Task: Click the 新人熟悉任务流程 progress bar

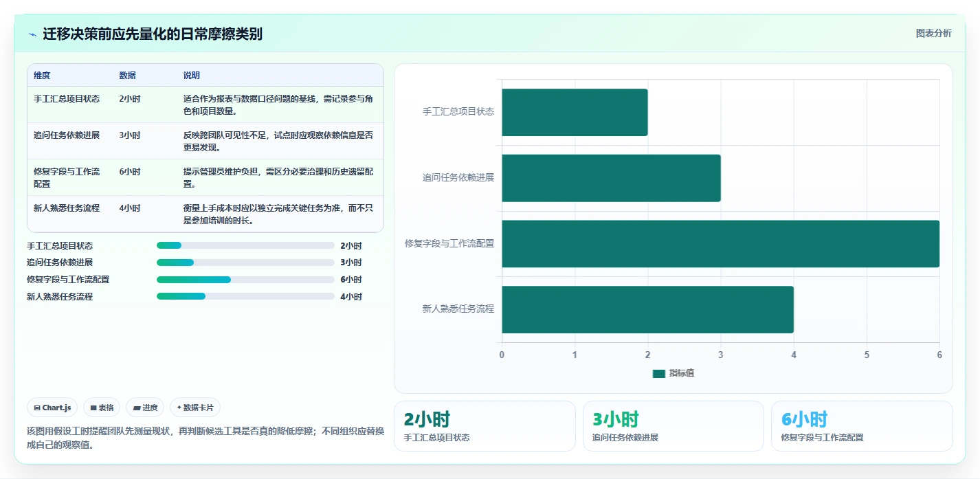Action: 245,296
